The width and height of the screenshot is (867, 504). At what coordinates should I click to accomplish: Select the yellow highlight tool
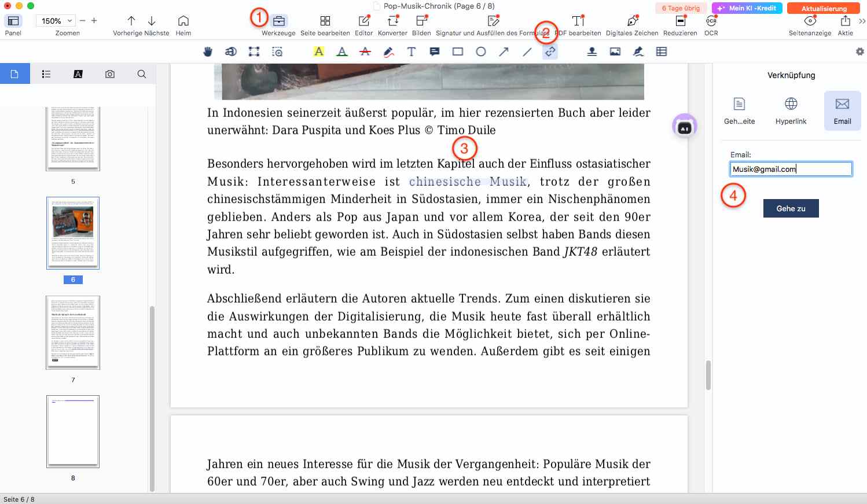319,51
